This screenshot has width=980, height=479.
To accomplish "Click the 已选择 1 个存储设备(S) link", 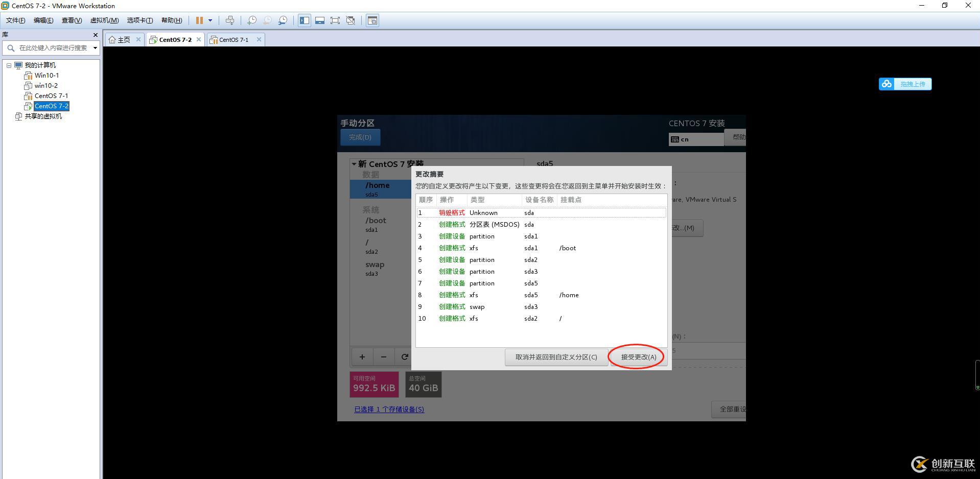I will click(x=389, y=410).
